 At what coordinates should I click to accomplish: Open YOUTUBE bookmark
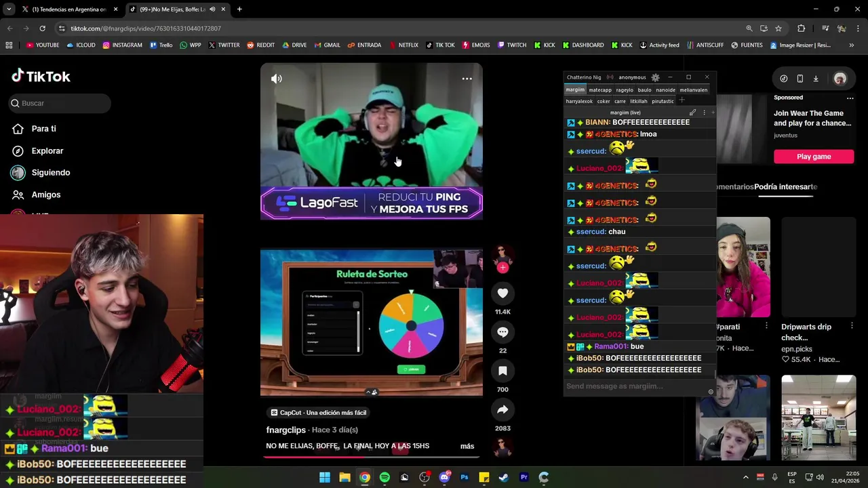point(43,45)
